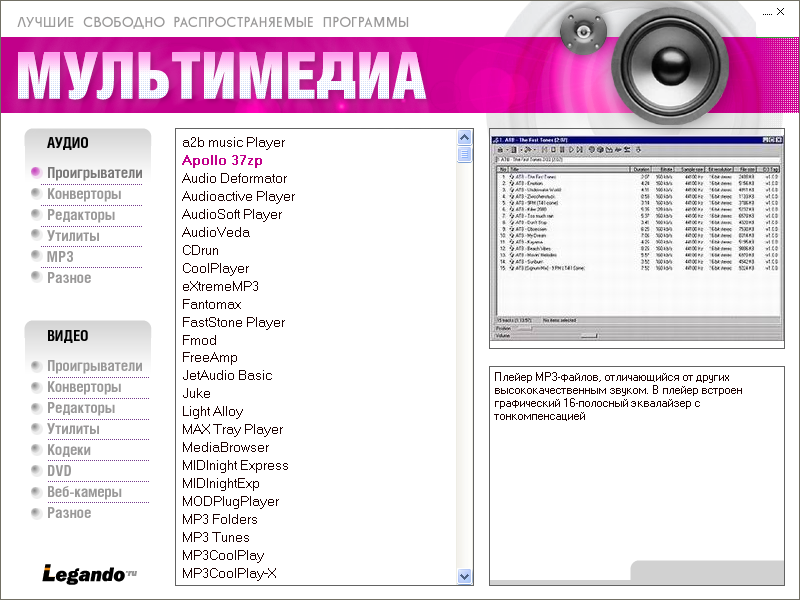Open Проигрыватели under the ВИДЕО section
The image size is (800, 600).
coord(94,366)
